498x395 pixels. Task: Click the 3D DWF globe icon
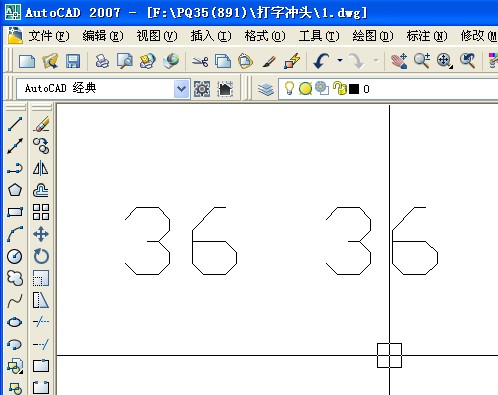171,61
